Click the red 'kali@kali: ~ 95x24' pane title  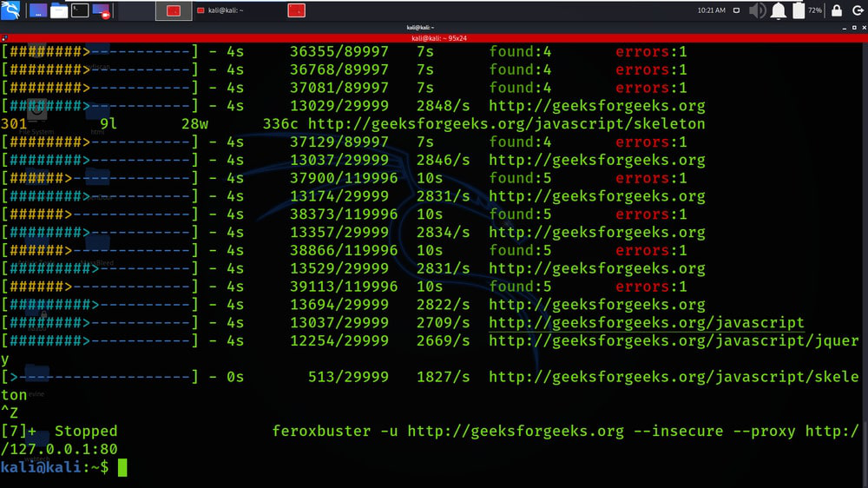coord(439,38)
